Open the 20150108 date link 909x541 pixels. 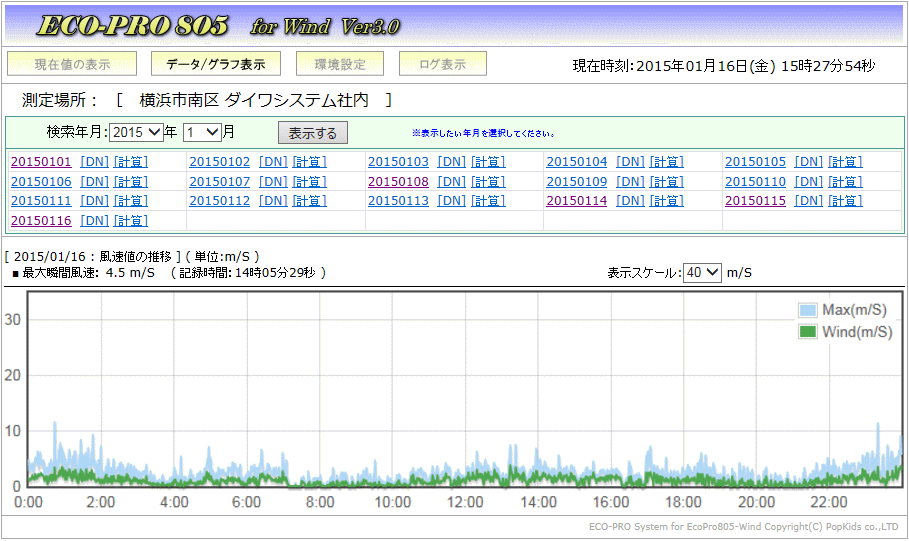[x=398, y=182]
